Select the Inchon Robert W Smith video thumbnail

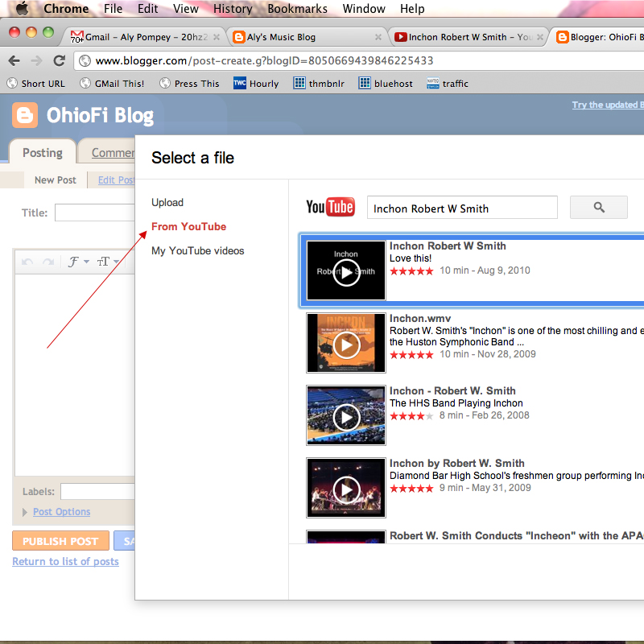346,270
